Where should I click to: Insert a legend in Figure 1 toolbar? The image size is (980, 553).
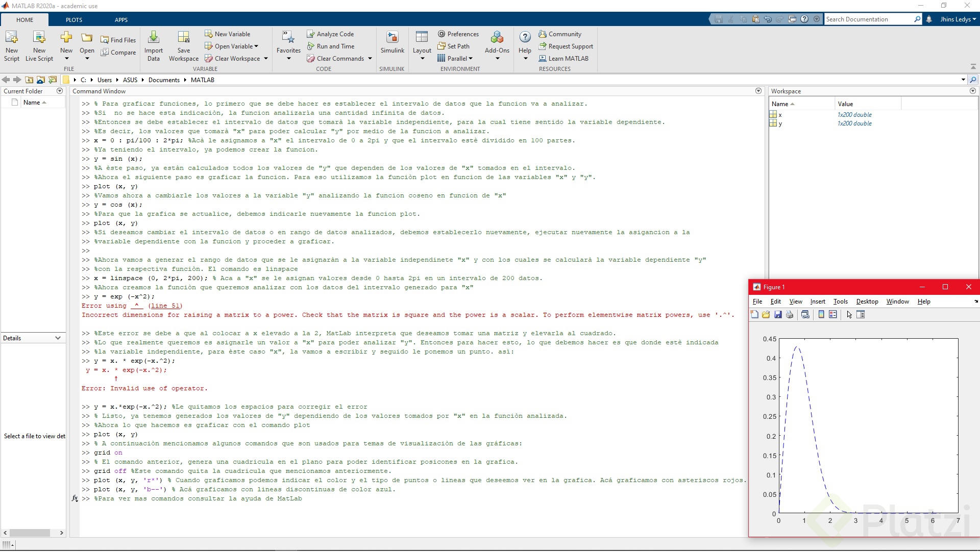tap(833, 314)
